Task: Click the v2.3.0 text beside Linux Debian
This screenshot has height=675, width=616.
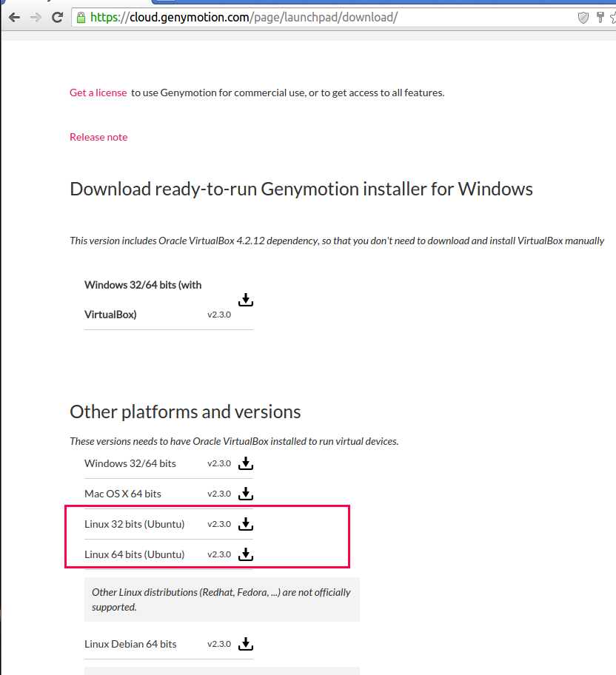Action: (219, 644)
